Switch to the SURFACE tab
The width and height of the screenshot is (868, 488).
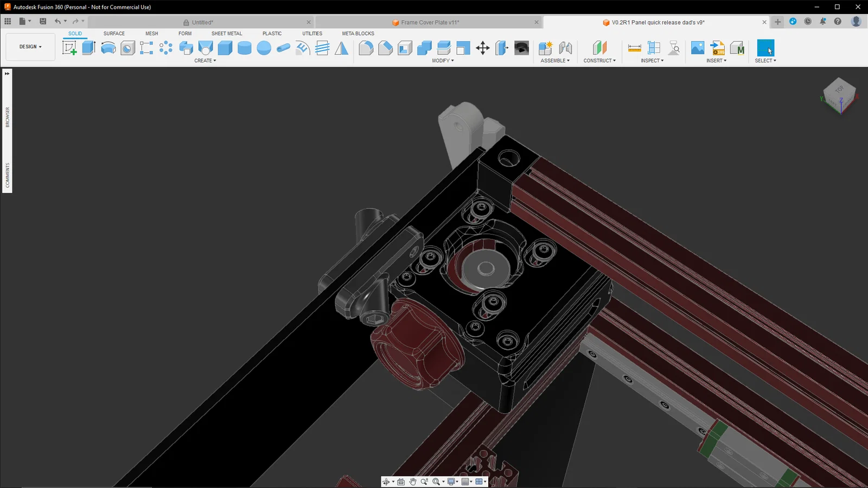tap(114, 34)
